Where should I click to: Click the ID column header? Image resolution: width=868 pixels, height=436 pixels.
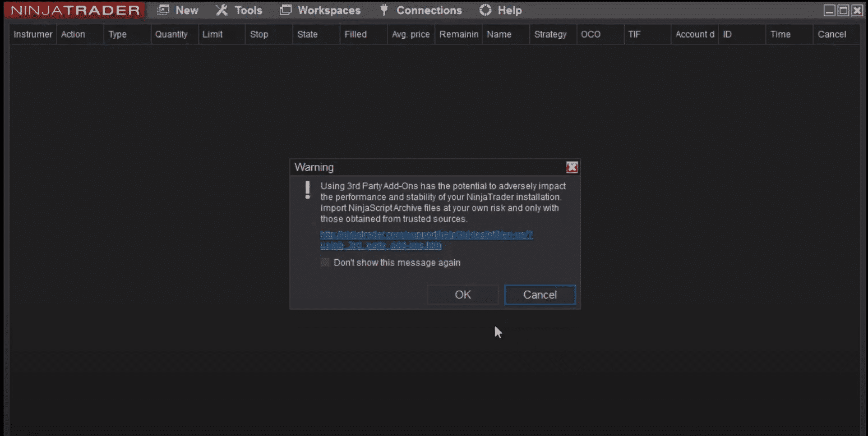tap(742, 34)
